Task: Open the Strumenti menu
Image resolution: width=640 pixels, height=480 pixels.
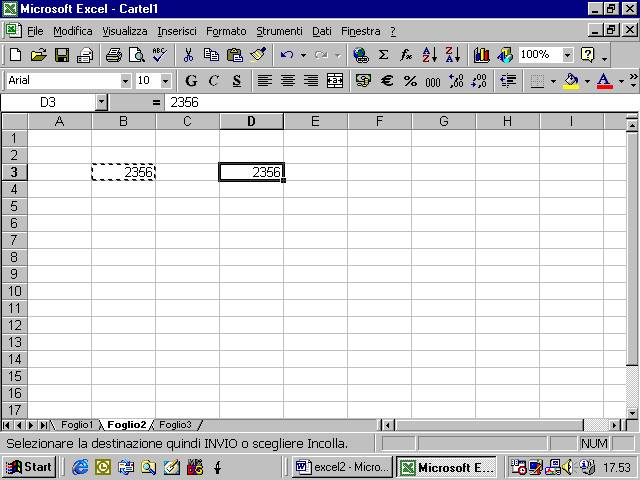Action: 279,31
